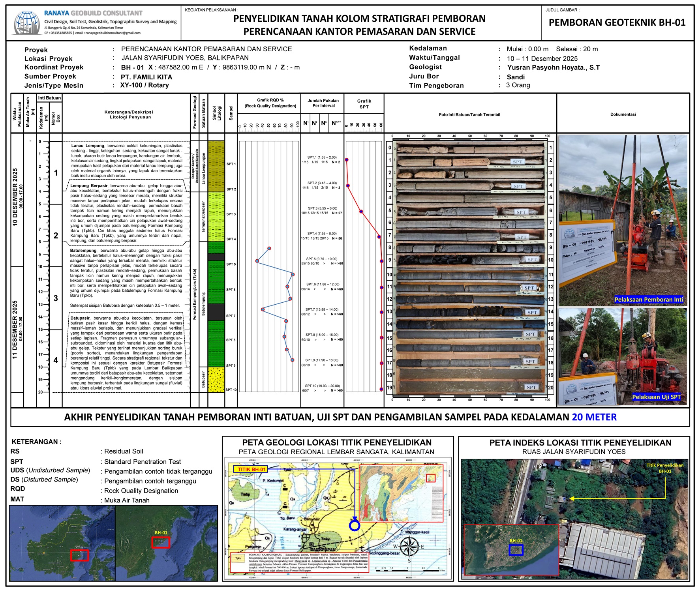Image resolution: width=700 pixels, height=592 pixels.
Task: Click the red BH-01 box on the right satellite image
Action: [161, 542]
